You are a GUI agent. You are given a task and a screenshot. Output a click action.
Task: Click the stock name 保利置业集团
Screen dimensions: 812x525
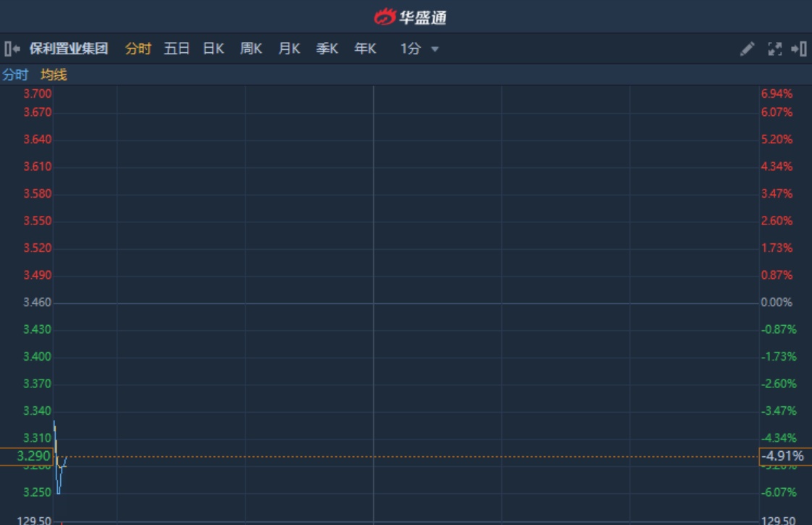68,49
